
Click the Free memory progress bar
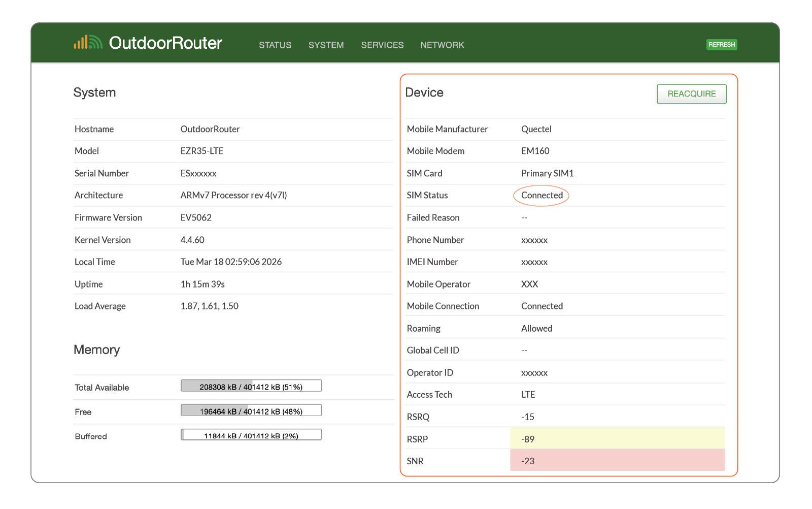pyautogui.click(x=251, y=410)
